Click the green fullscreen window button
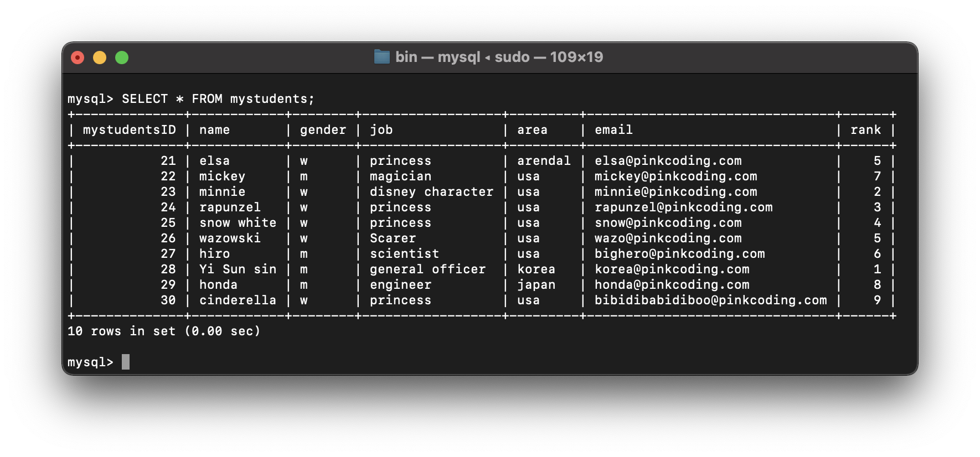Image resolution: width=980 pixels, height=457 pixels. pos(122,58)
